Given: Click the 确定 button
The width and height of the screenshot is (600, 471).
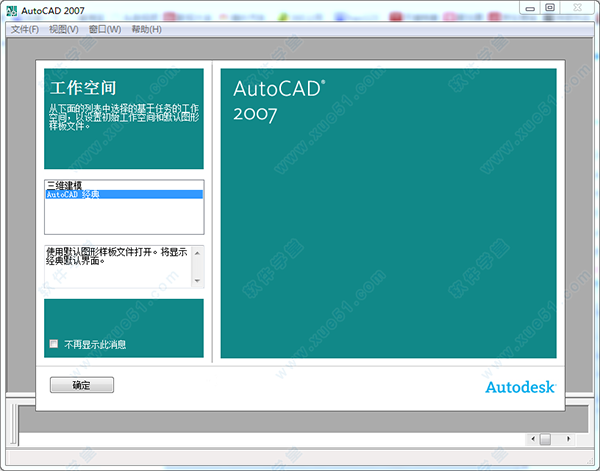Looking at the screenshot, I should [82, 385].
